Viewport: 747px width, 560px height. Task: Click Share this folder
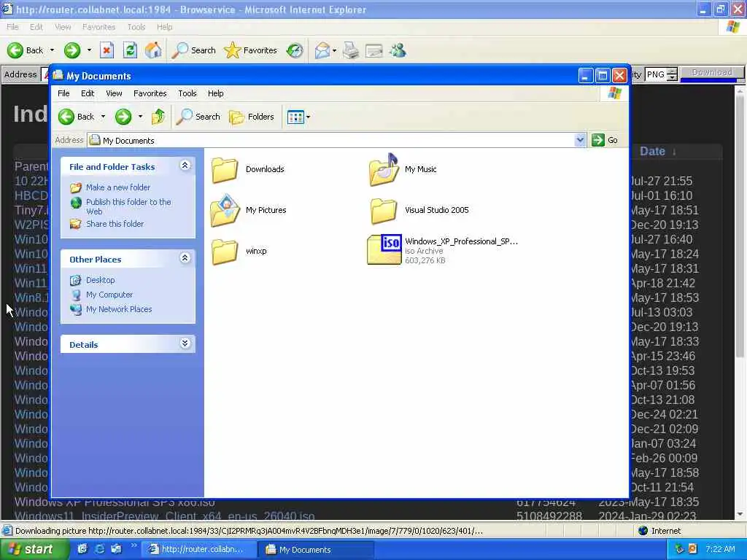(115, 224)
